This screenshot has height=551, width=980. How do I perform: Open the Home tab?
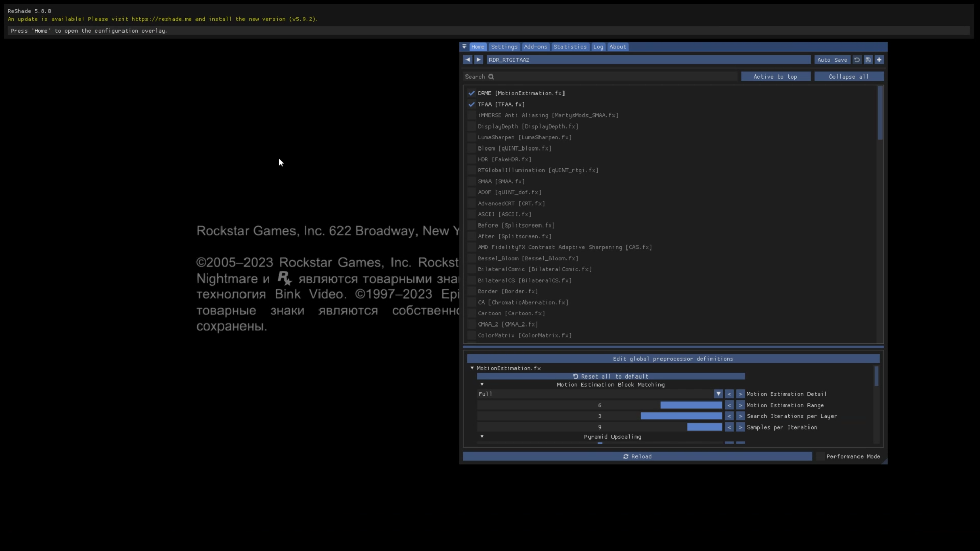(x=478, y=47)
